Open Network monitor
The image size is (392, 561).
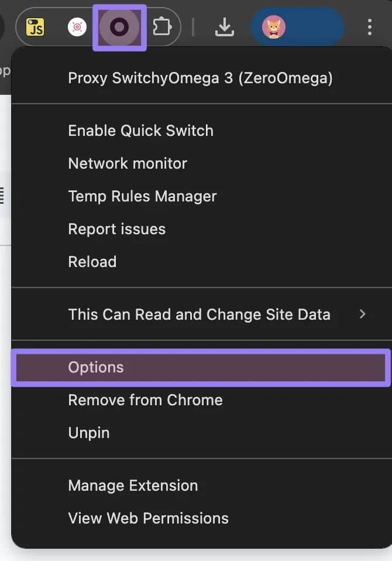[128, 163]
